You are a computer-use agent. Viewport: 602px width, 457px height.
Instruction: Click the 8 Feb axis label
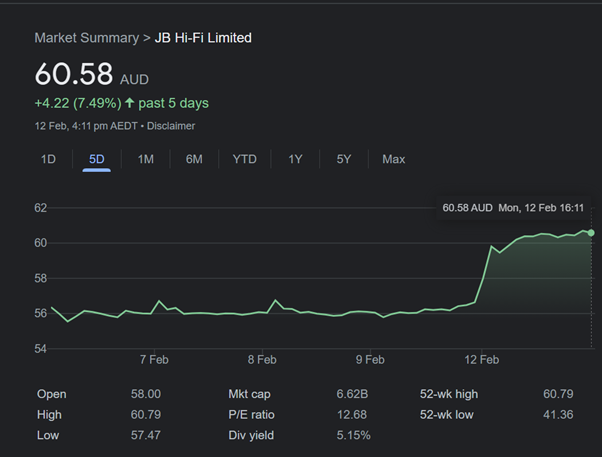click(x=262, y=359)
